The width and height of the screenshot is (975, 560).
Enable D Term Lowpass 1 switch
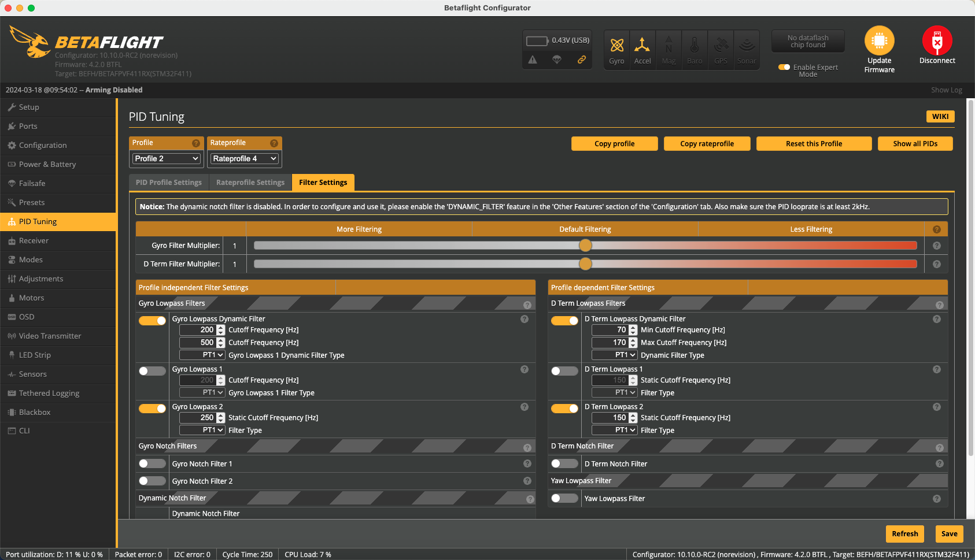point(564,371)
